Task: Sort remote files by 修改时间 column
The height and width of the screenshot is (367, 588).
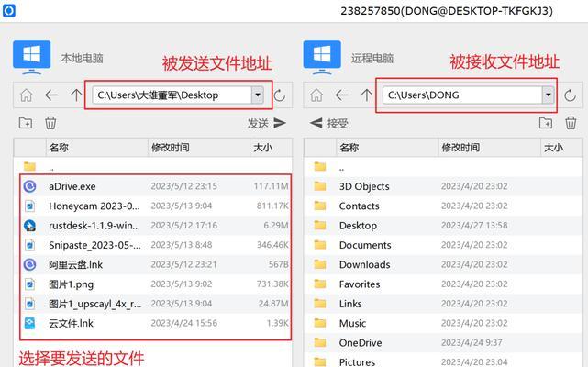Action: (489, 148)
